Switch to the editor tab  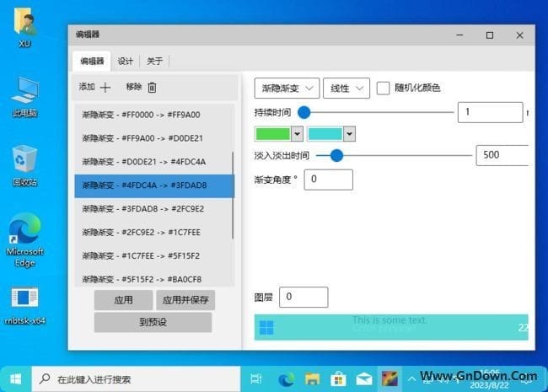tap(92, 62)
